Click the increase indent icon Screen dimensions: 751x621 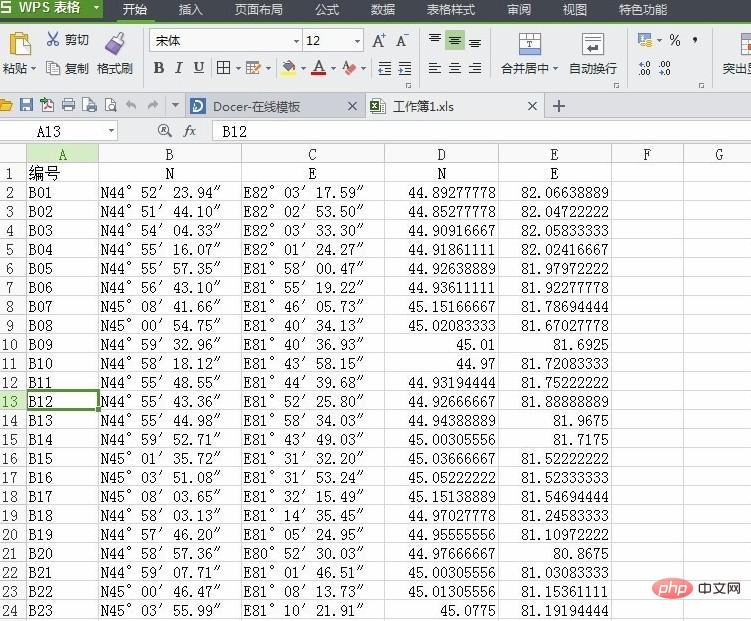point(405,68)
